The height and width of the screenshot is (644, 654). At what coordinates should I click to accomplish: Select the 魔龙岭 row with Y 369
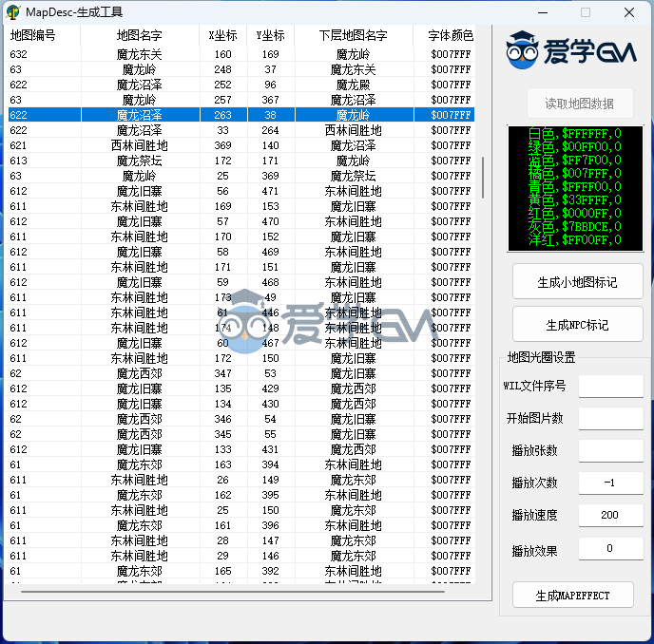pos(241,176)
